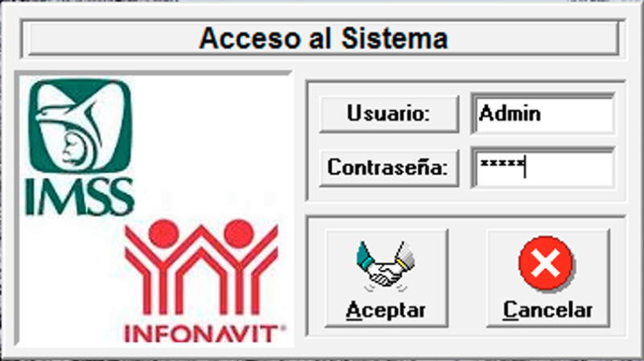Click the green IMSS wordmark text
Viewport: 644px width, 361px height.
(x=80, y=197)
